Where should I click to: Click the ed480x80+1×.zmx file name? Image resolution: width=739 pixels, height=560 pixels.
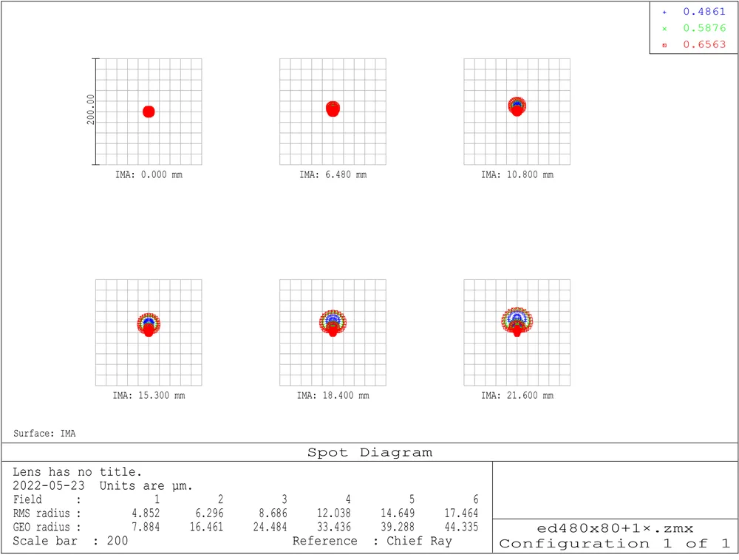[x=615, y=528]
